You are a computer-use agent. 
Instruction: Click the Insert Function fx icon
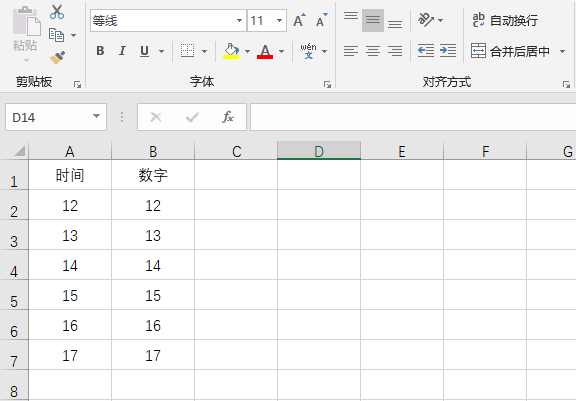coord(228,117)
